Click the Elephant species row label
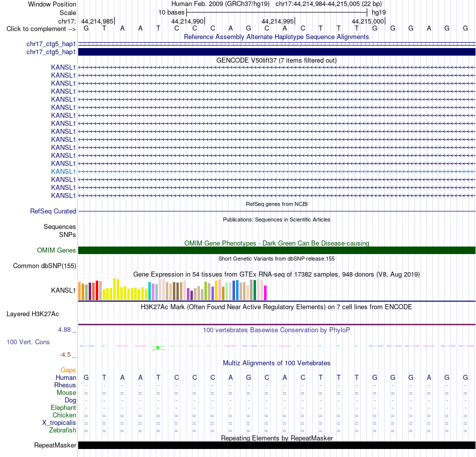Screen dimensions: 476x457 (63, 407)
